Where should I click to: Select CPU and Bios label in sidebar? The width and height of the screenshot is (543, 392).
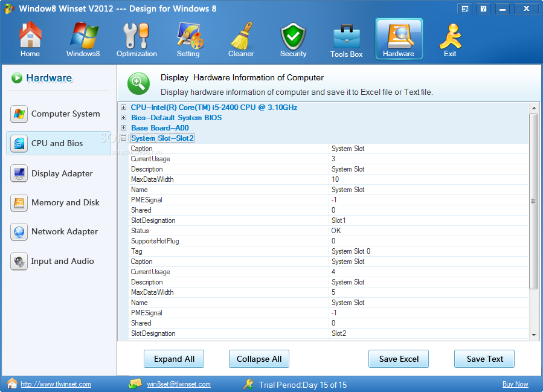pyautogui.click(x=57, y=143)
